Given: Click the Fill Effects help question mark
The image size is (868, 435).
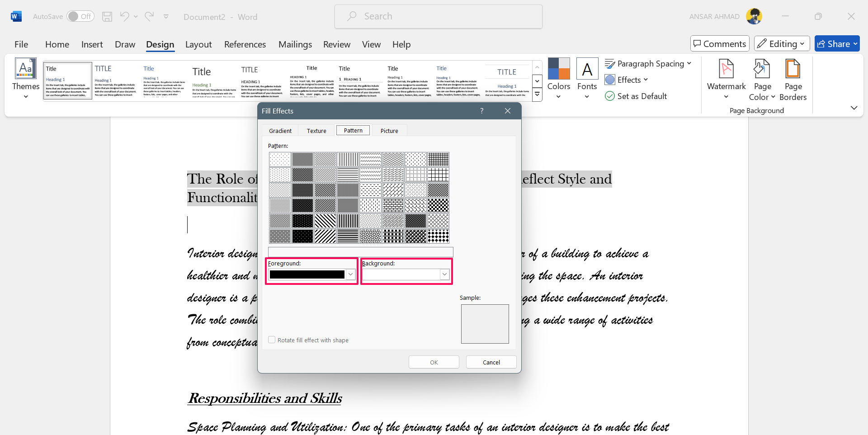Looking at the screenshot, I should tap(482, 111).
